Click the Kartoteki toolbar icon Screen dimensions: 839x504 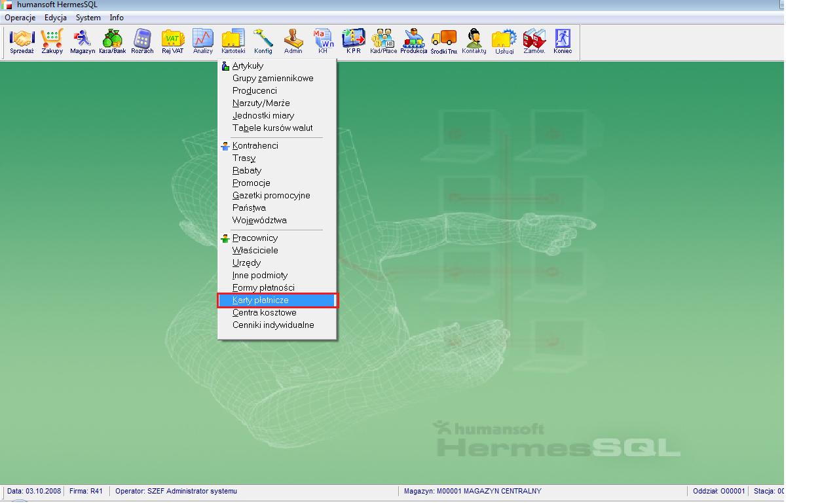[x=233, y=41]
